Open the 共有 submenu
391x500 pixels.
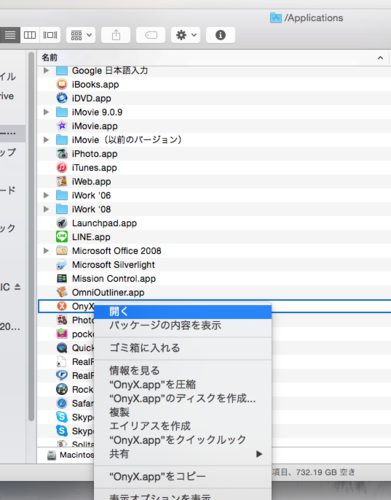point(183,454)
